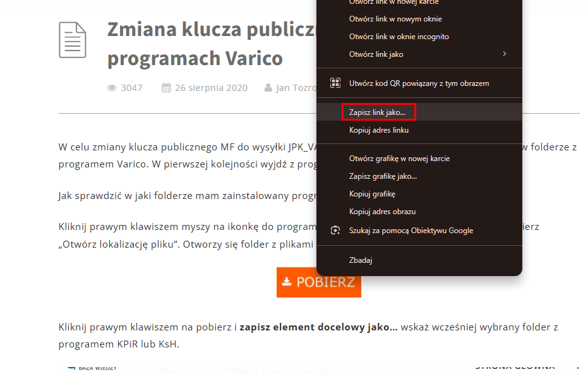Click the paragraph starting 'Jak sprawdzić w jaki folderze'
The image size is (588, 374).
click(188, 196)
